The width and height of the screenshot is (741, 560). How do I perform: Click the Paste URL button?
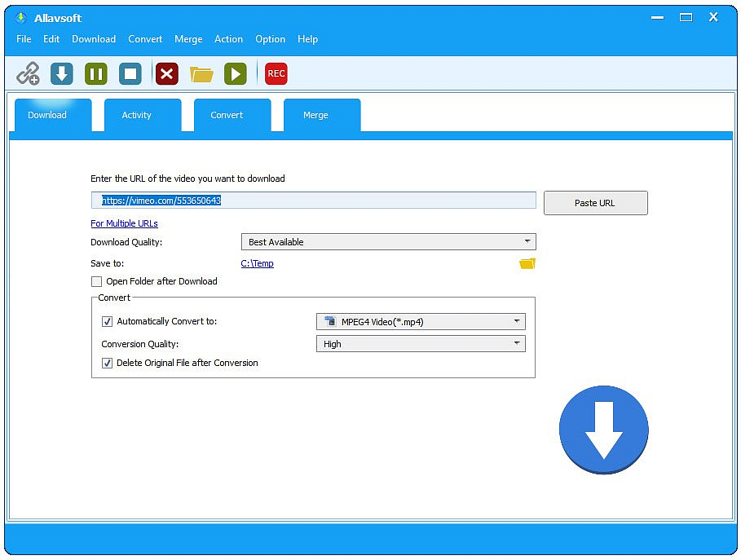pyautogui.click(x=595, y=202)
